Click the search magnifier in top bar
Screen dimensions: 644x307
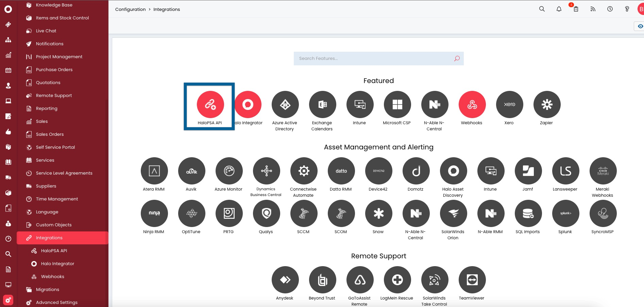coord(542,9)
